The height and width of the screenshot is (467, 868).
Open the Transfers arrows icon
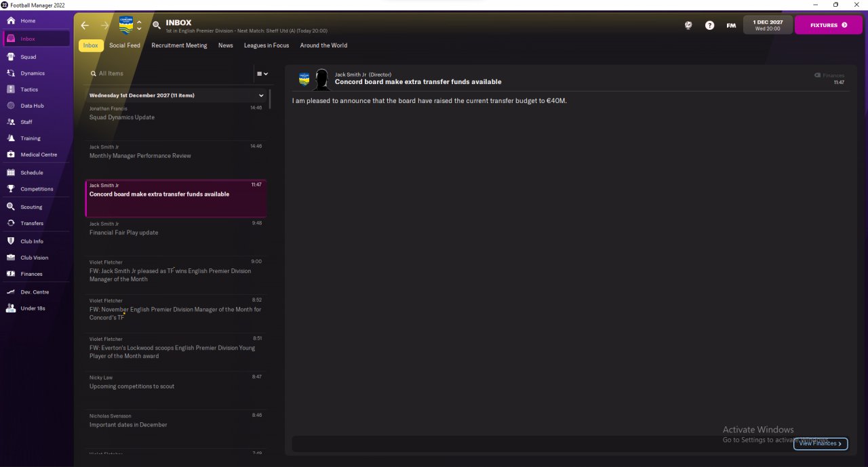[x=11, y=223]
